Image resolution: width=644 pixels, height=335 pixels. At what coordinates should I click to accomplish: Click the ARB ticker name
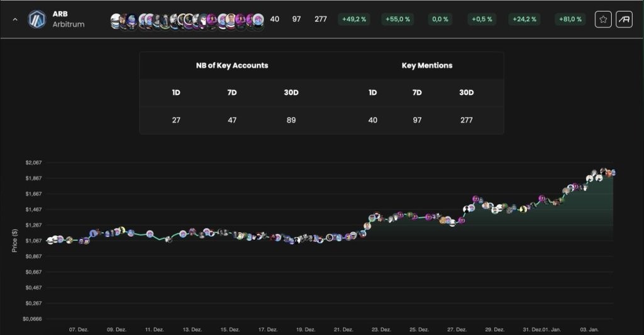tap(60, 14)
